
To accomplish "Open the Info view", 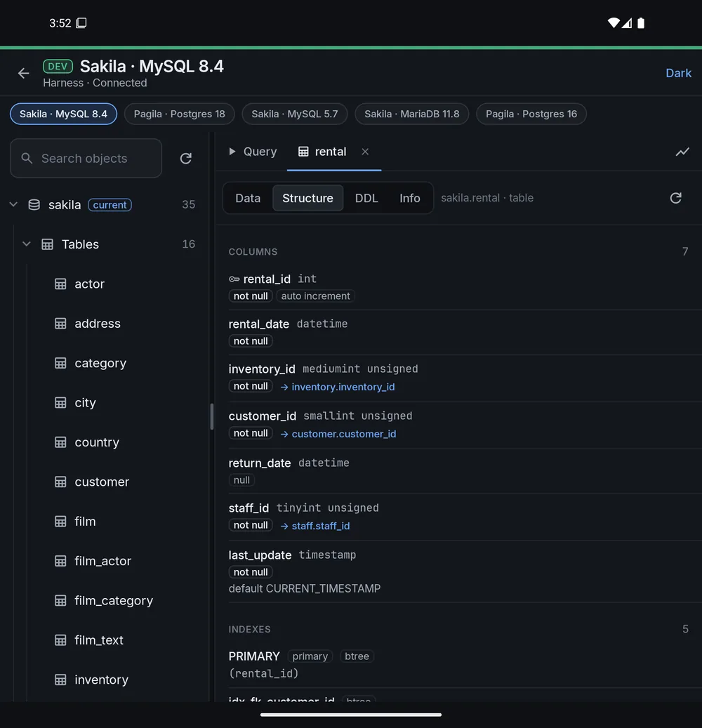I will pos(409,198).
